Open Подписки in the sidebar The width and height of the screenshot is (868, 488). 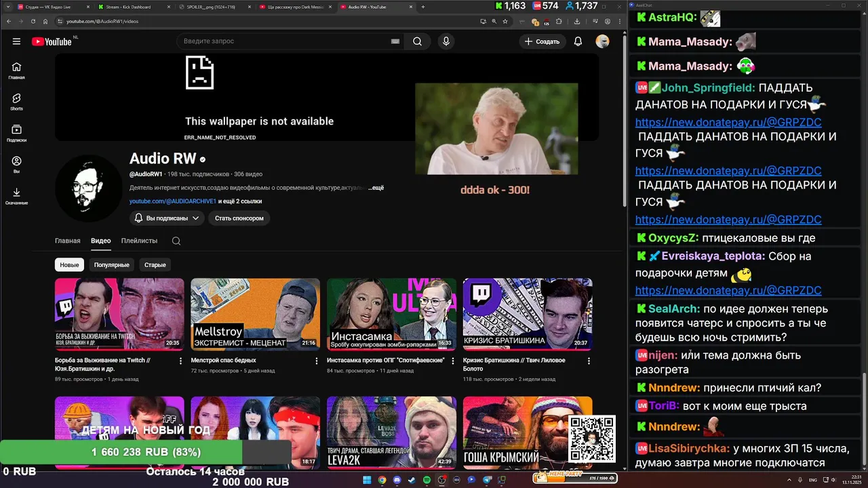(x=16, y=133)
